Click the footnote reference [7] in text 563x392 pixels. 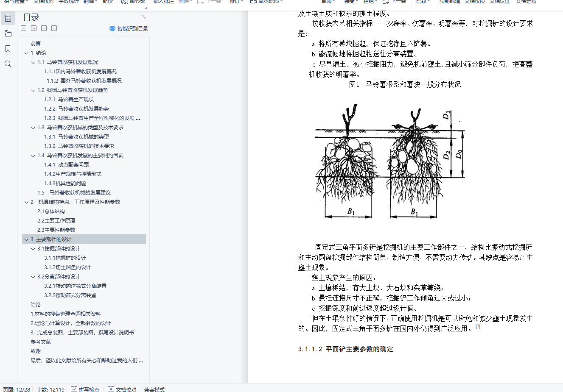point(478,326)
